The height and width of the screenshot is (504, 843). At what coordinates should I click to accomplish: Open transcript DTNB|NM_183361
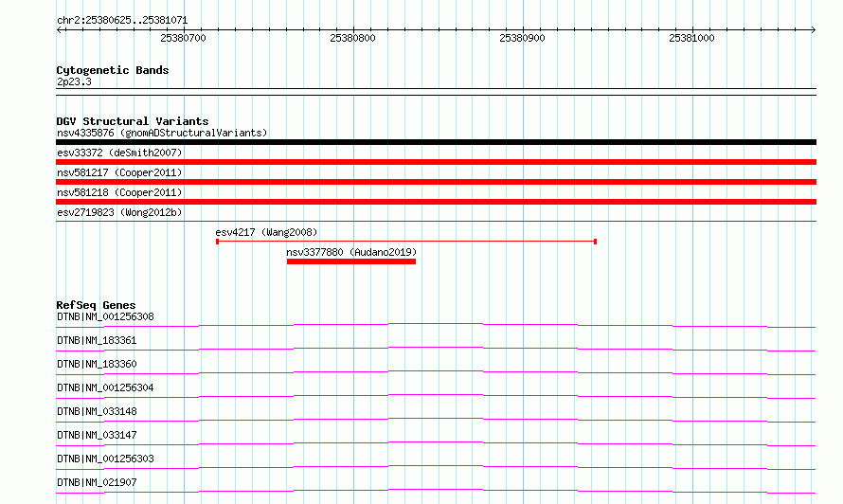(97, 340)
